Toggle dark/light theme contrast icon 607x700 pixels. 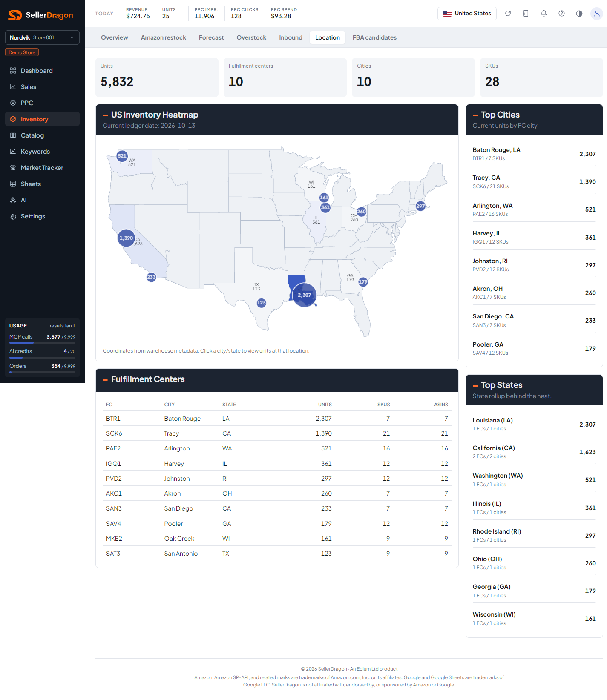click(x=579, y=14)
